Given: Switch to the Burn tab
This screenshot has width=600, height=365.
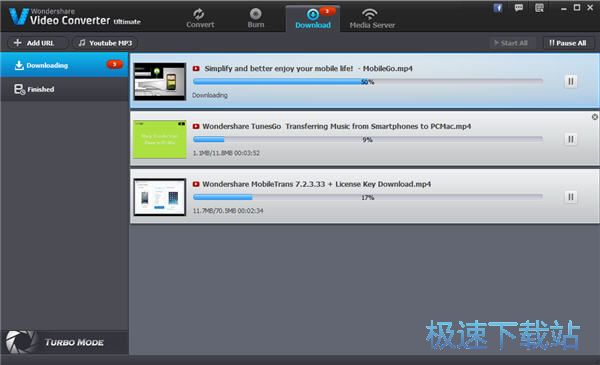Looking at the screenshot, I should 256,18.
